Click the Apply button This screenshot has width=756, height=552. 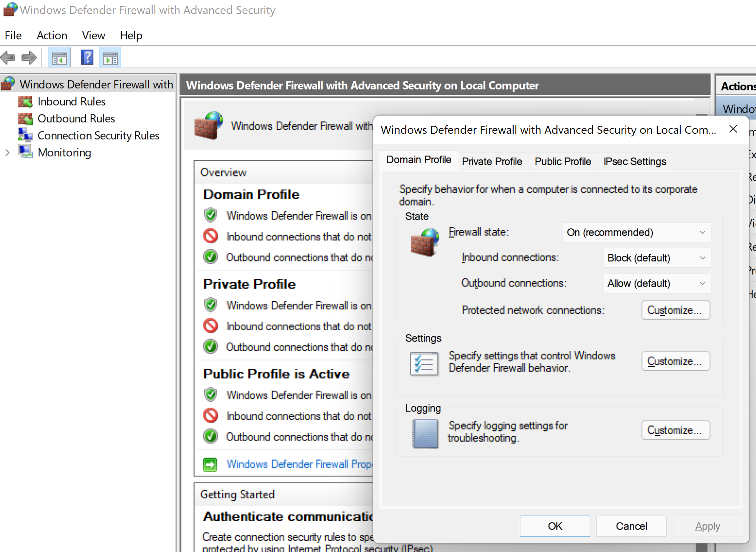point(708,526)
